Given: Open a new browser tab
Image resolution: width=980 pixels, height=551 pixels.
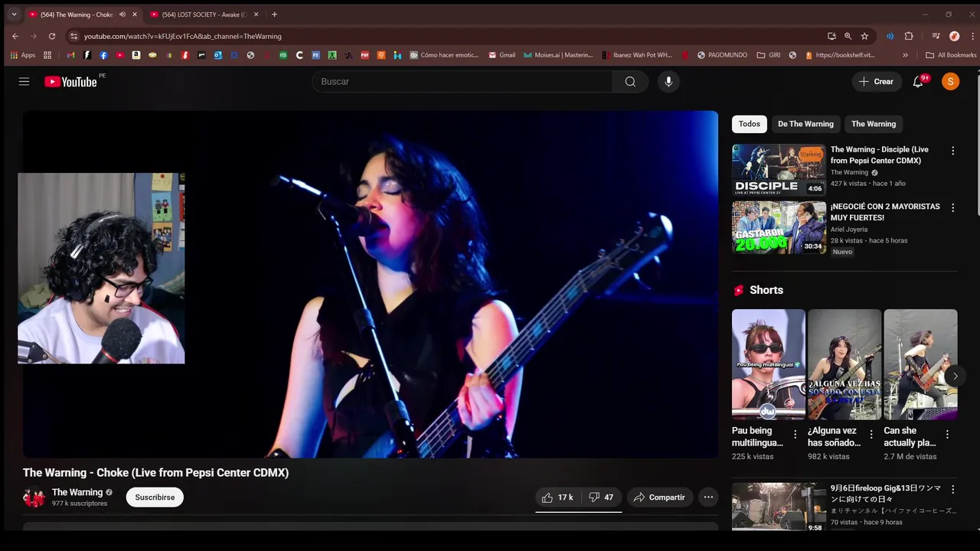Looking at the screenshot, I should tap(274, 15).
